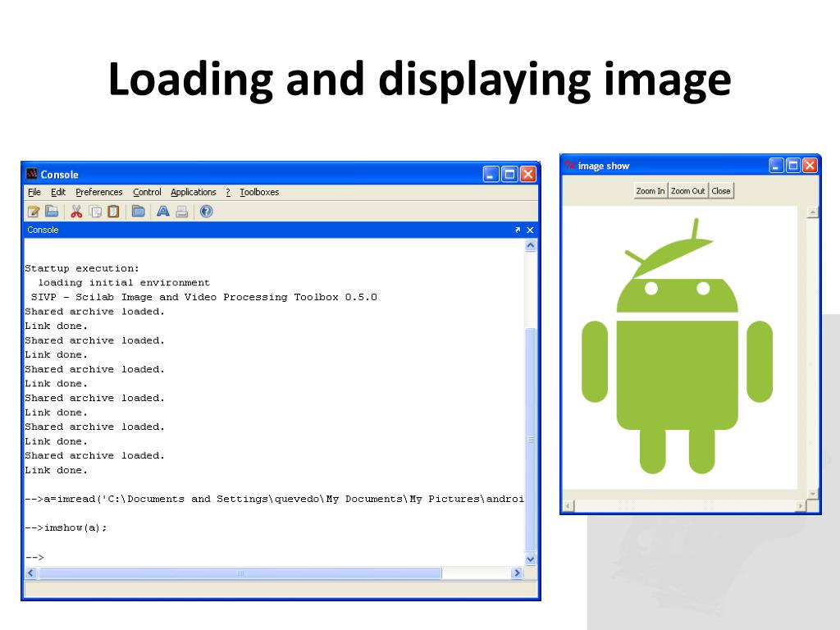Click the Close button in image show toolbar
840x630 pixels.
click(721, 190)
